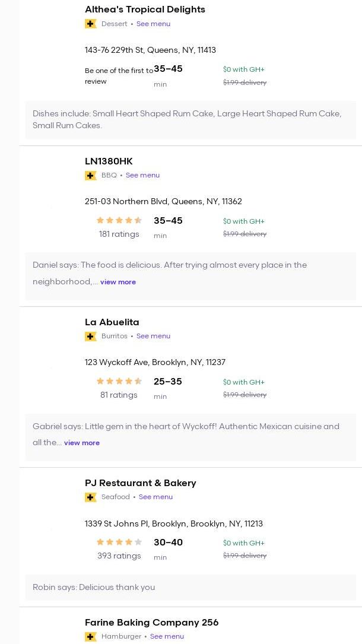
Task: Expand Gabriel's review with view more
Action: tap(82, 443)
